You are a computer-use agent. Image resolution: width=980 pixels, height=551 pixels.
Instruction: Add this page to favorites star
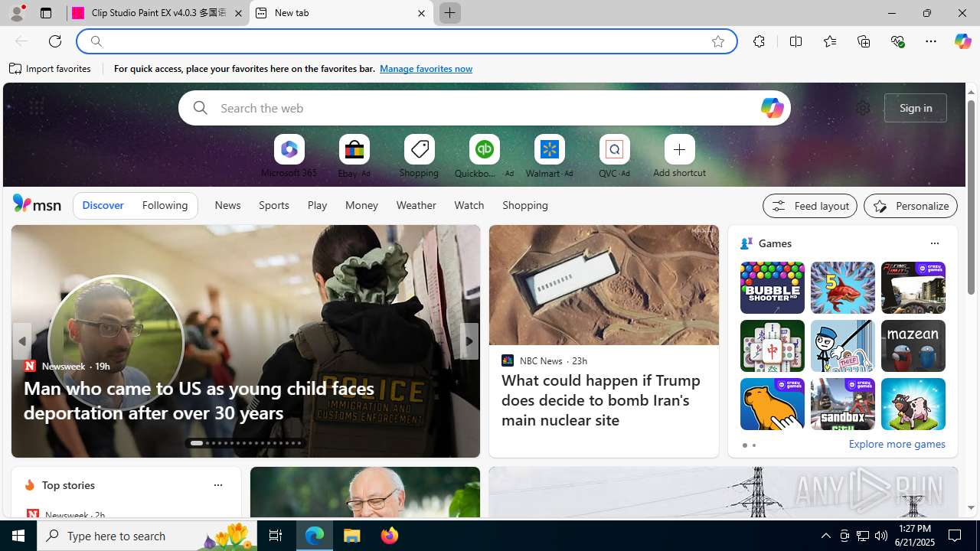[717, 41]
